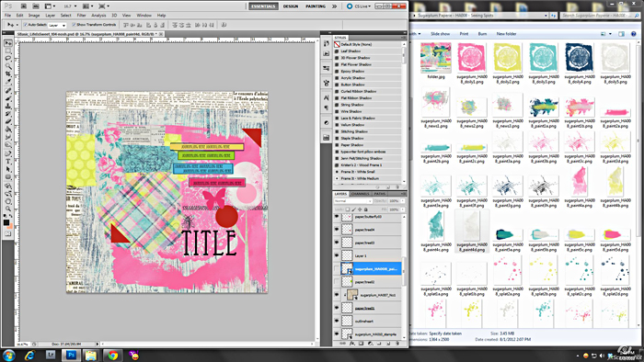This screenshot has height=362, width=644.
Task: Select the Painting workspace
Action: tap(316, 6)
